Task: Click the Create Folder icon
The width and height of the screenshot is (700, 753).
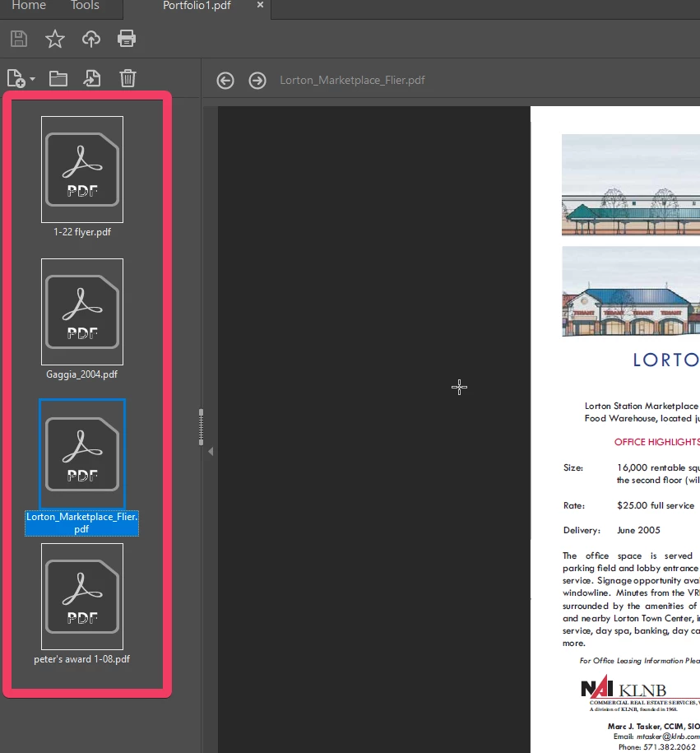Action: (x=58, y=78)
